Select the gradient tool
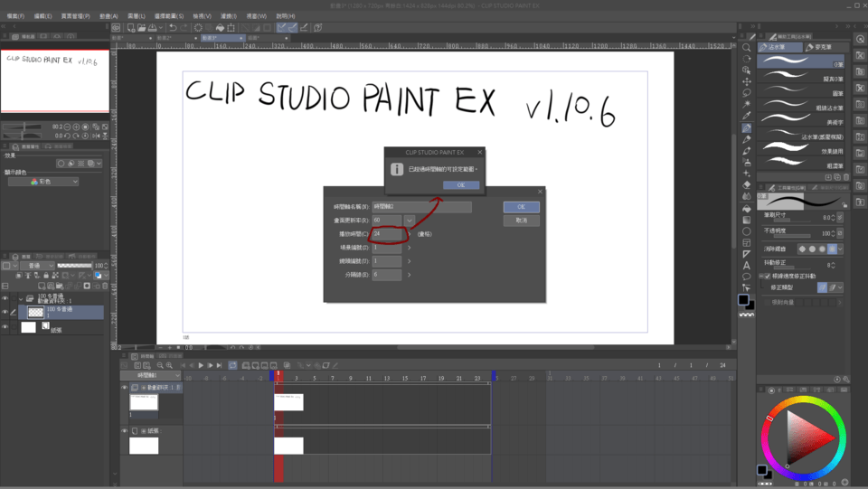The image size is (868, 489). click(746, 220)
